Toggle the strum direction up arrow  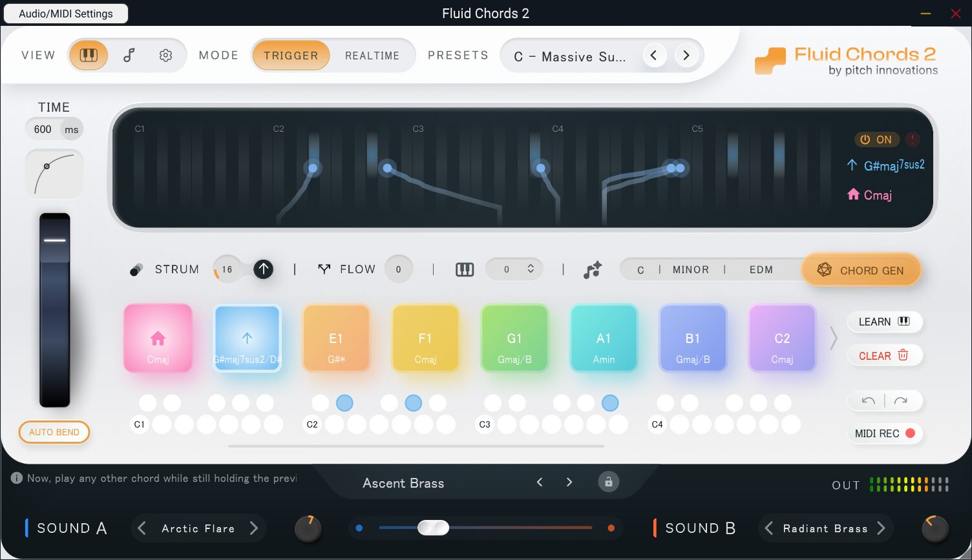[263, 269]
